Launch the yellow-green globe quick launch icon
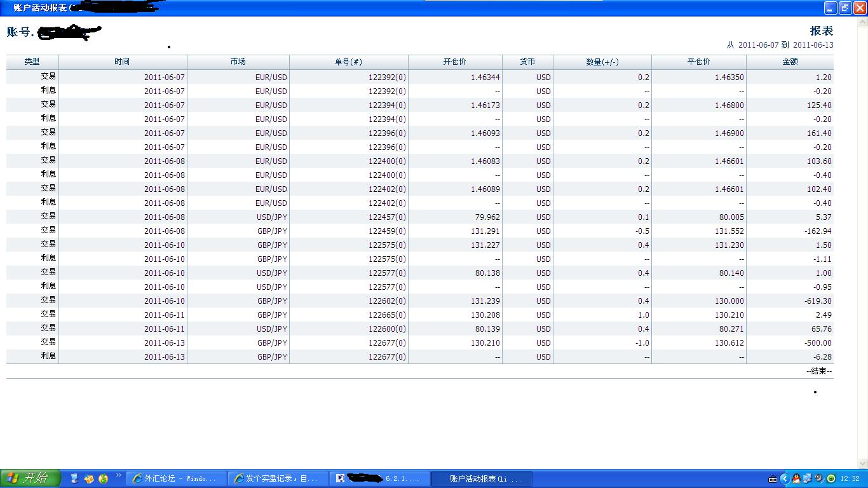This screenshot has height=488, width=868. tap(103, 478)
